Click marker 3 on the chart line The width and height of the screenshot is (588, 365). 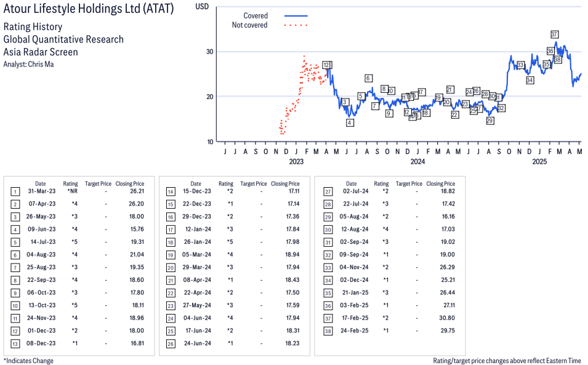[345, 102]
